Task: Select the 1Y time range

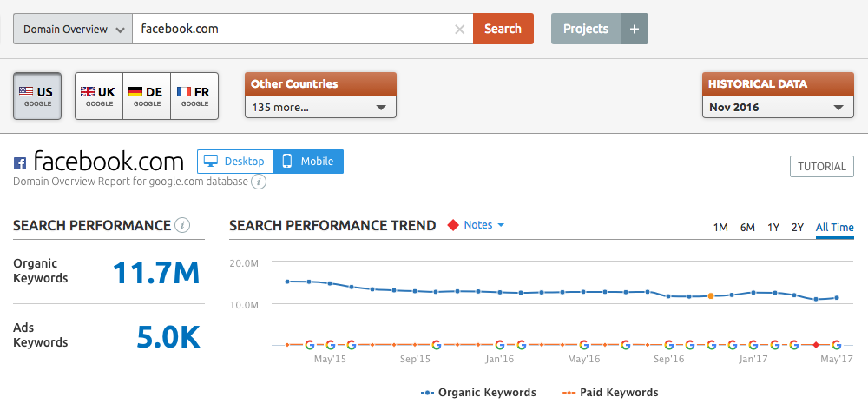Action: tap(773, 227)
